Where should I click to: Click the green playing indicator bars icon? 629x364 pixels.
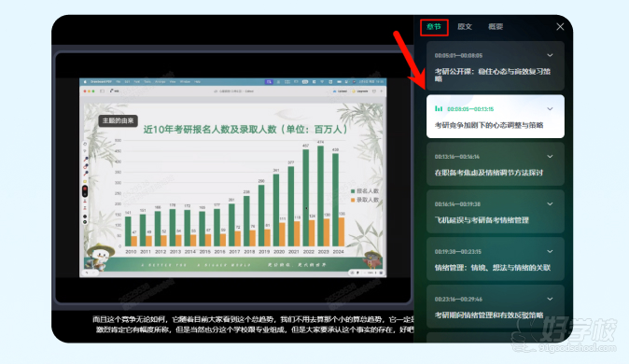pos(439,109)
